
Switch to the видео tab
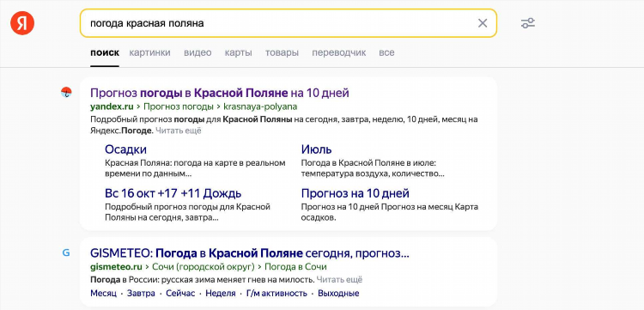tap(197, 52)
